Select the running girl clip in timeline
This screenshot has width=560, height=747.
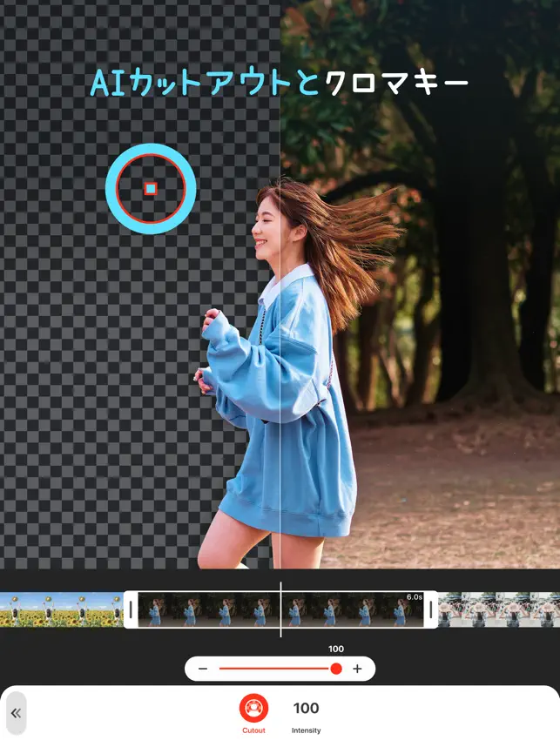(280, 609)
